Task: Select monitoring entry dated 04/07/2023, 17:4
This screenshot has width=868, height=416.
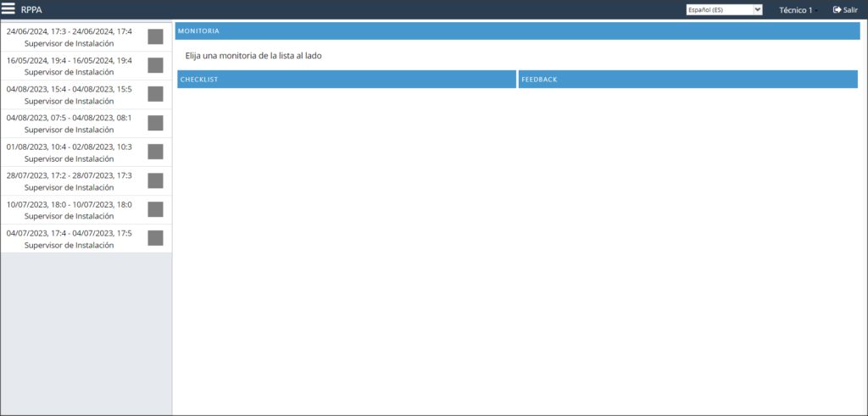Action: [x=86, y=238]
